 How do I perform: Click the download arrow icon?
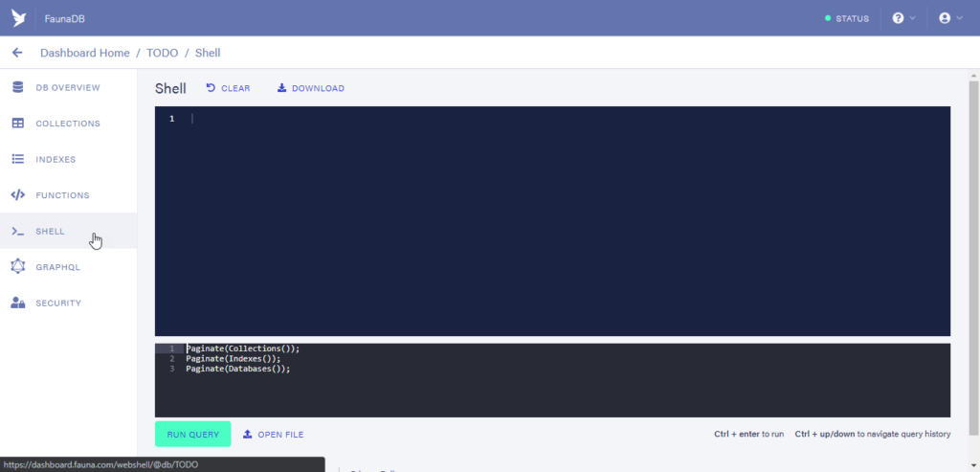(x=282, y=87)
